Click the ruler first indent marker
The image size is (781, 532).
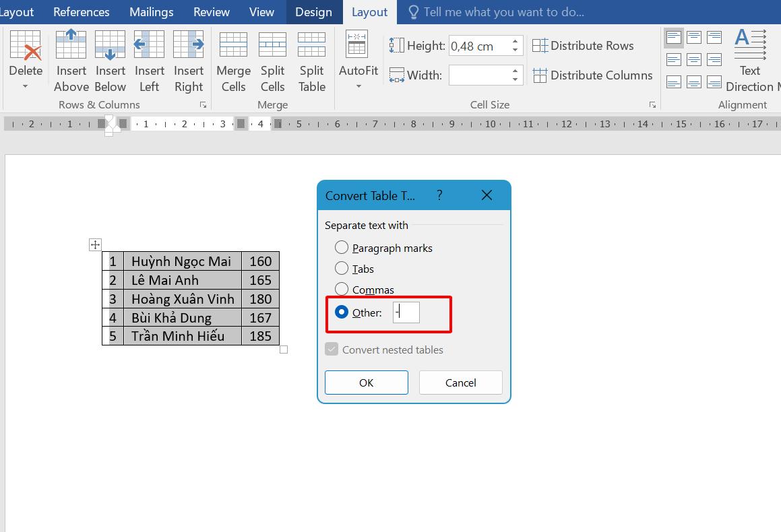pos(109,119)
